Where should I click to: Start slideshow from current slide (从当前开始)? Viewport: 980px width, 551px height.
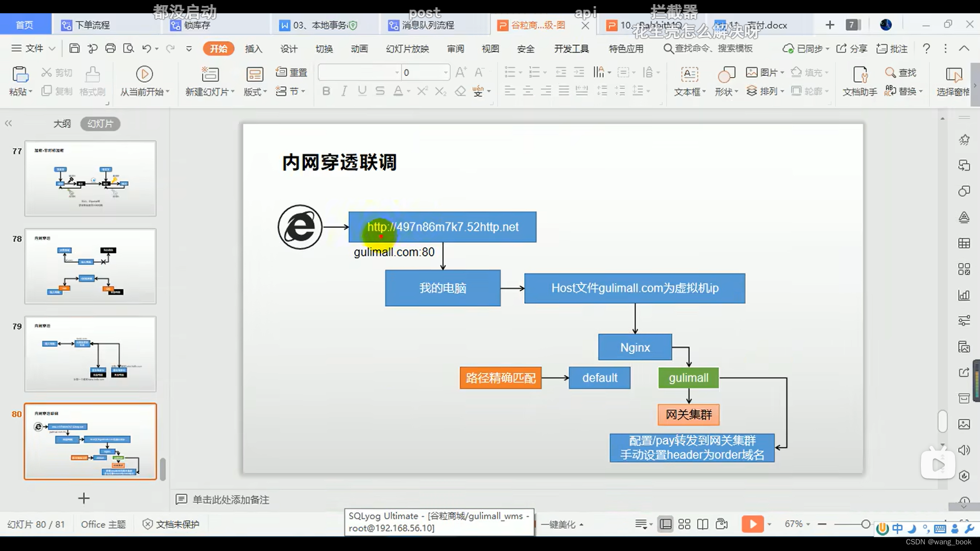pyautogui.click(x=144, y=74)
